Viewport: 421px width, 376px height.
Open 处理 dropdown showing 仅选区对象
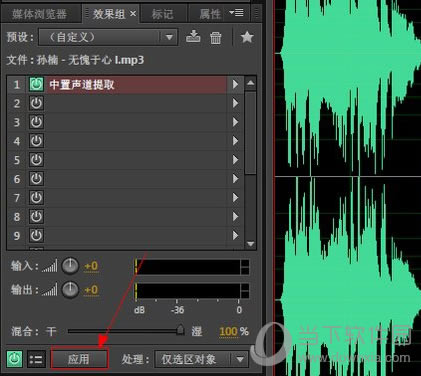point(202,359)
